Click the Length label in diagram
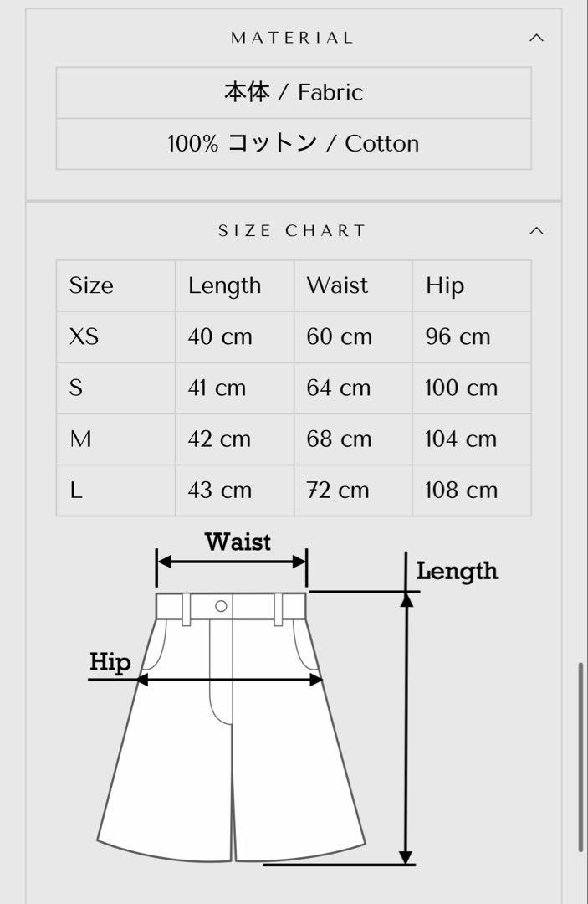588x904 pixels. [x=457, y=572]
